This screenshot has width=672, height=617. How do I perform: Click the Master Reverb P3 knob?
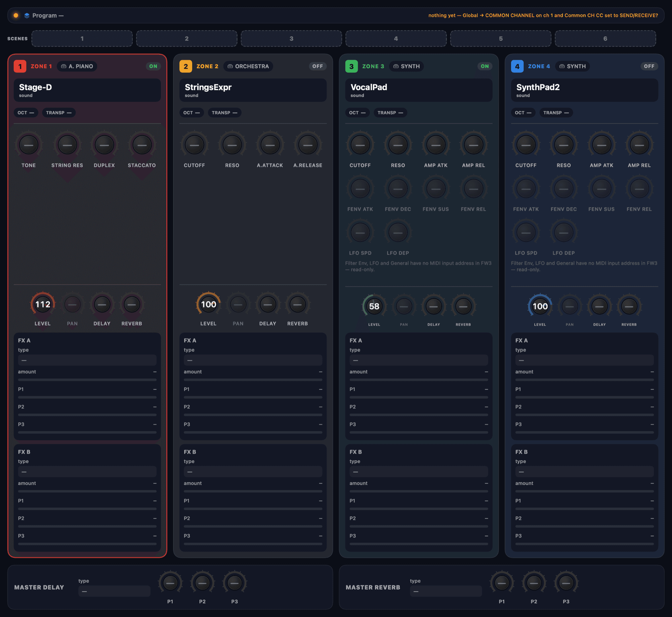point(566,583)
